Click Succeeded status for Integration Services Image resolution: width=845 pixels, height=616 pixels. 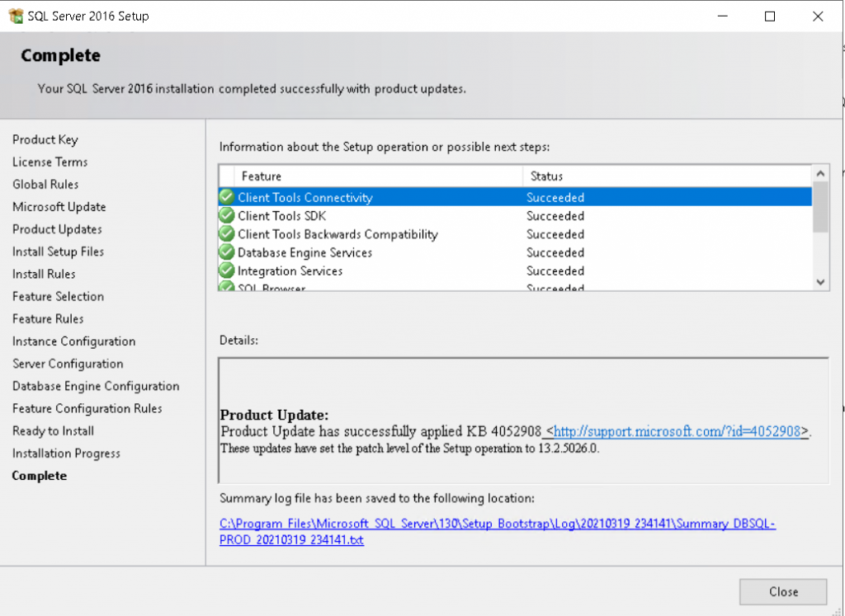point(555,270)
